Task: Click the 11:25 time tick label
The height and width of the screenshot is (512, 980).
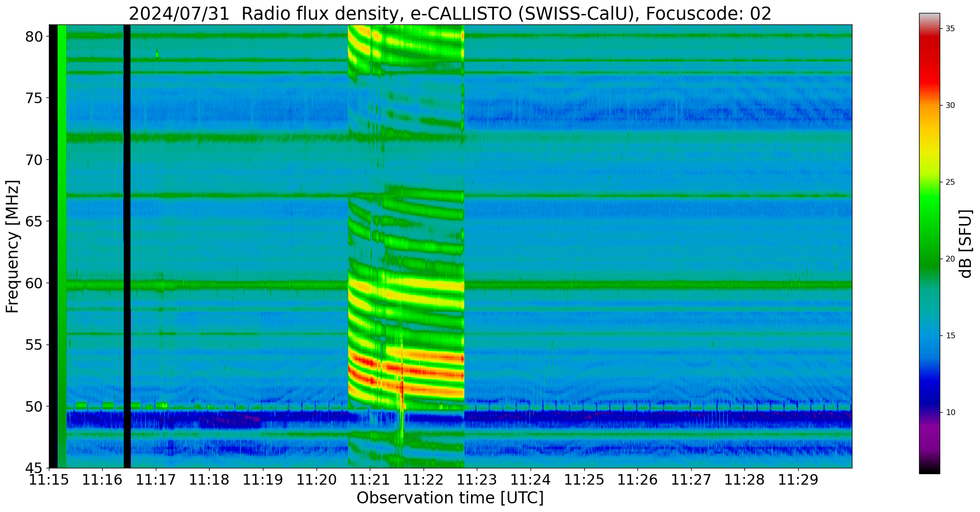Action: click(x=584, y=480)
